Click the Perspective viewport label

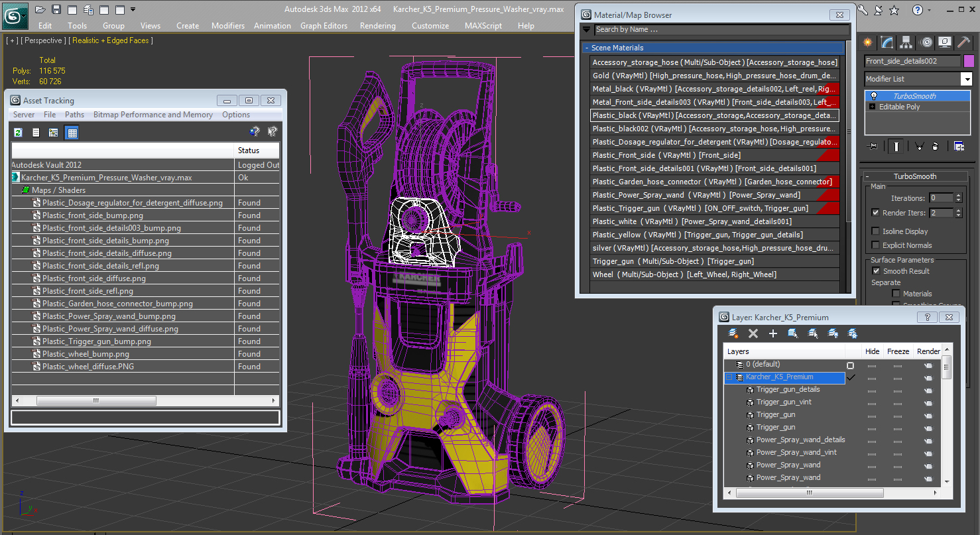click(x=44, y=40)
